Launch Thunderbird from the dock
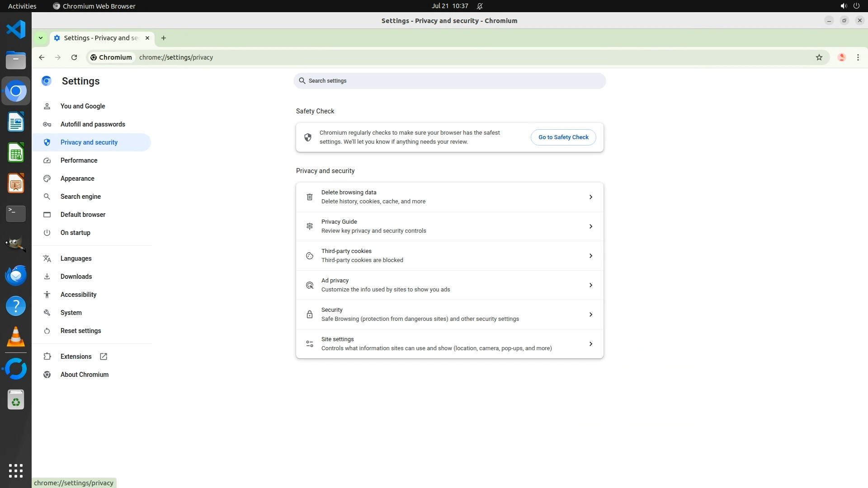Screen dimensions: 868x488 [x=16, y=275]
